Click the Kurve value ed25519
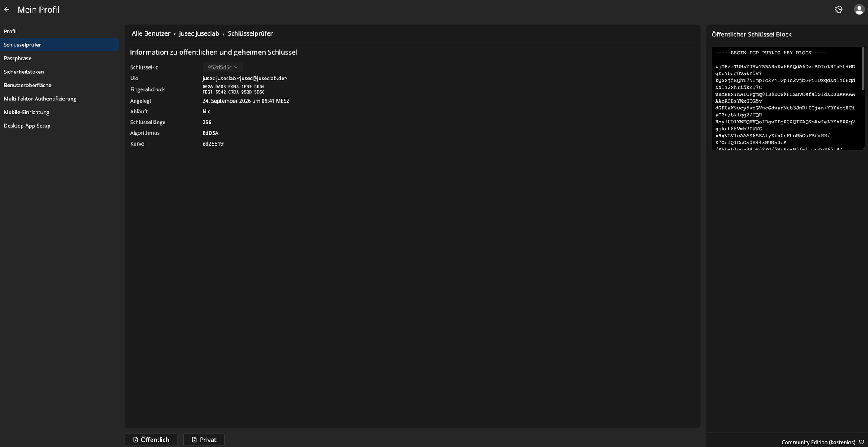The height and width of the screenshot is (447, 868). [213, 144]
